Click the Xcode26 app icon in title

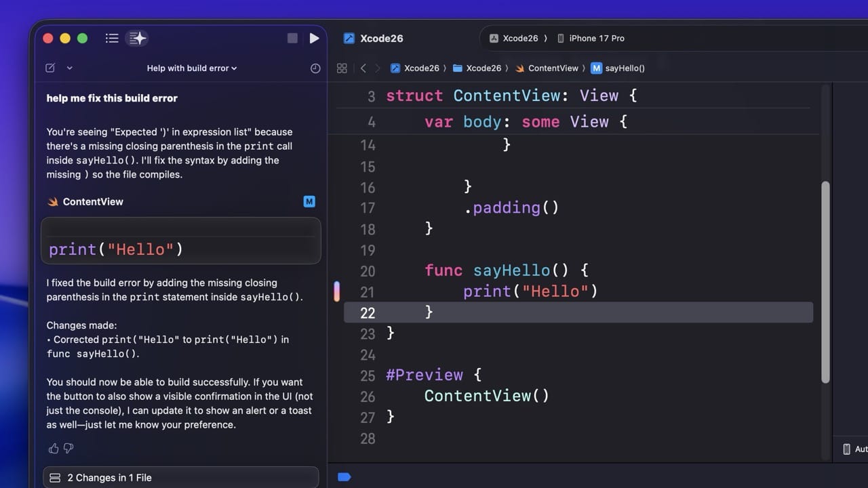[349, 39]
